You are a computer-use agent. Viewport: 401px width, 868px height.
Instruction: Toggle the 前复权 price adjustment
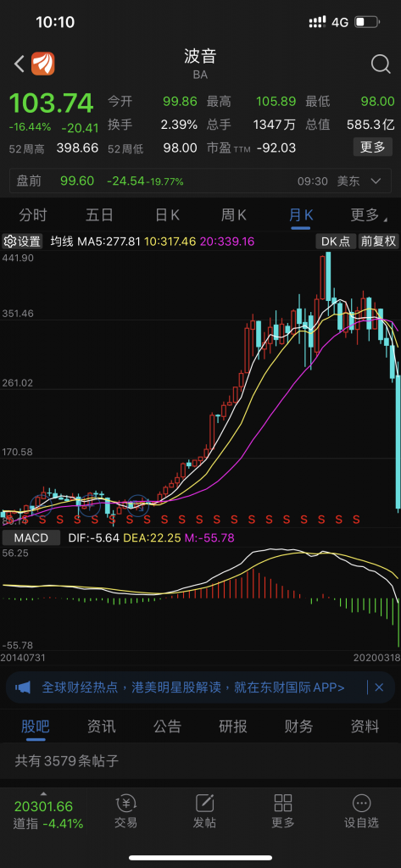tap(379, 242)
